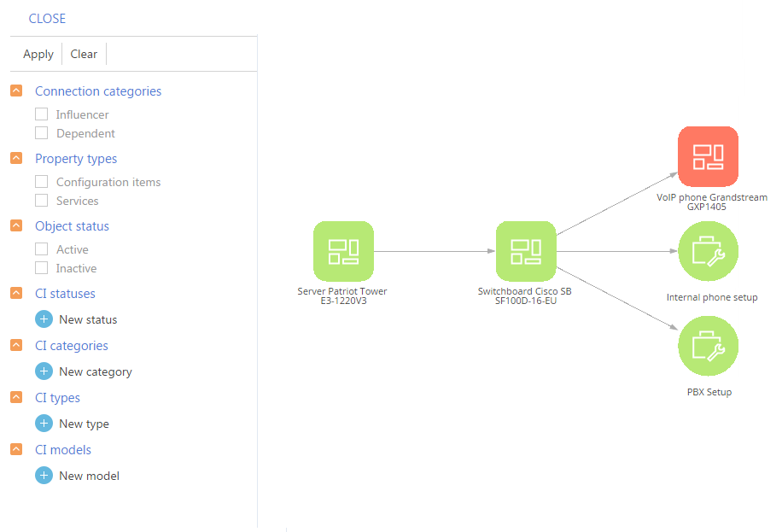
Task: Click the VoIP phone Grandstream GXP1405 label
Action: 711,202
